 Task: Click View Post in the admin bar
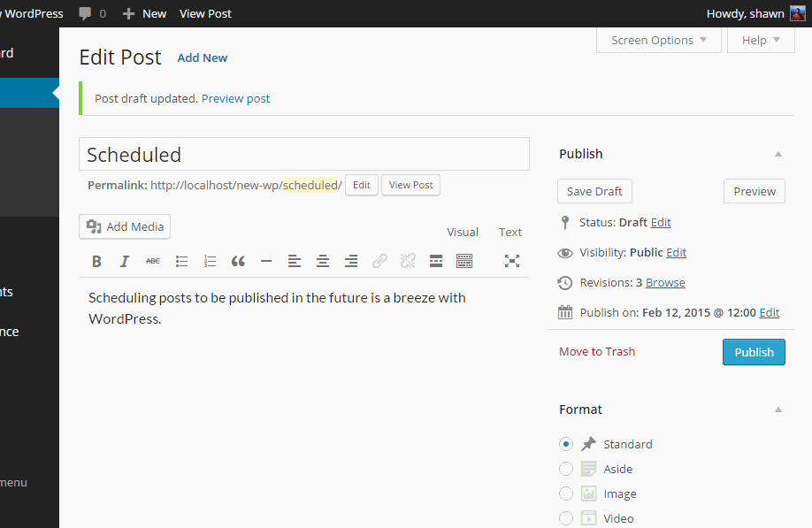click(x=205, y=13)
